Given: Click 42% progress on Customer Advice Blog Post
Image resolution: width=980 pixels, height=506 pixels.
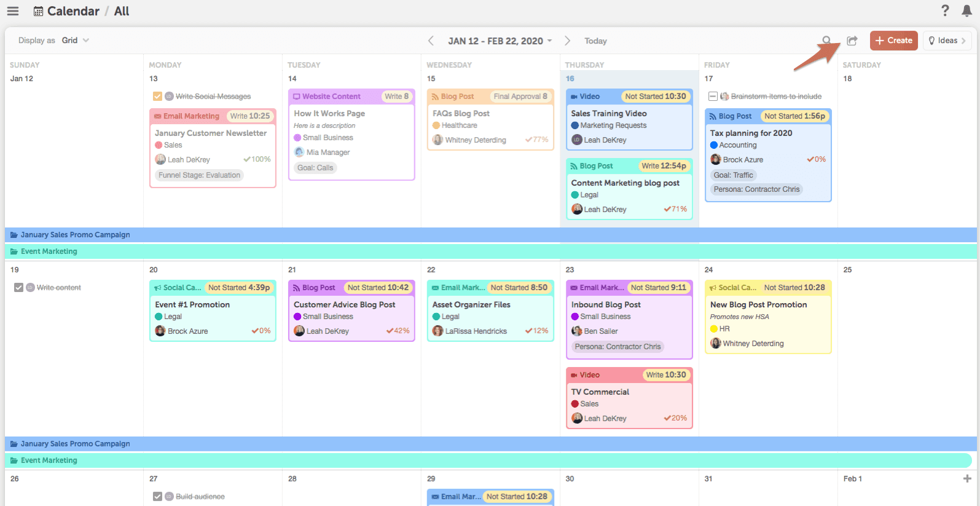Looking at the screenshot, I should [398, 331].
